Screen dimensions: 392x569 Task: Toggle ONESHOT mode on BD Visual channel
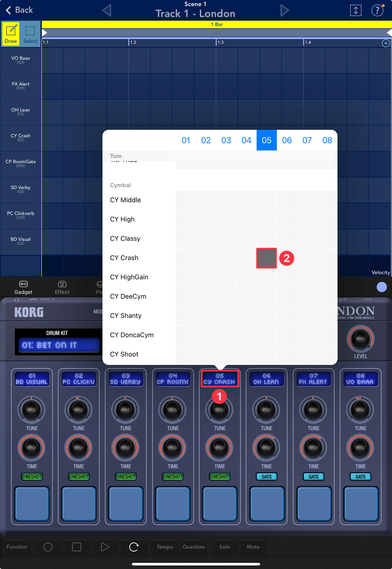[32, 477]
